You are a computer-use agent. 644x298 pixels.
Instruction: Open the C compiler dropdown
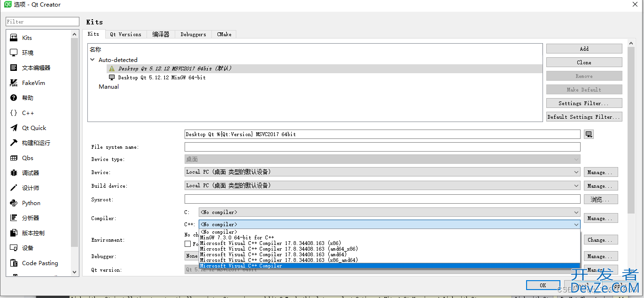click(389, 213)
